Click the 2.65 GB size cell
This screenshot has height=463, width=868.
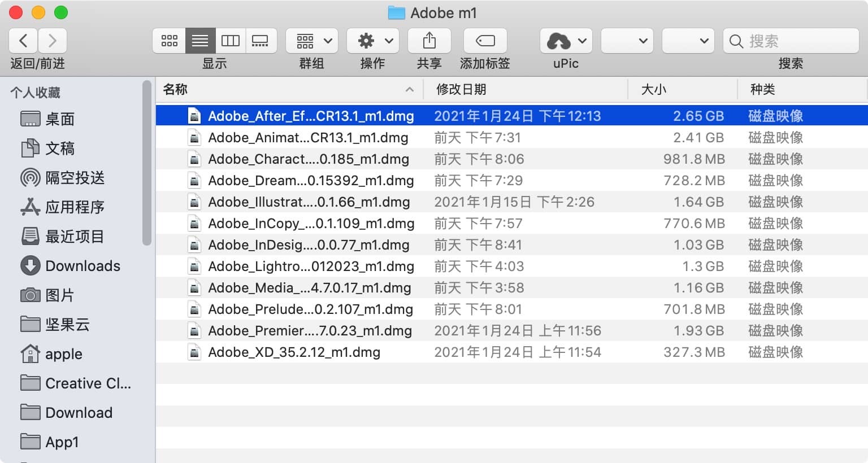[698, 116]
